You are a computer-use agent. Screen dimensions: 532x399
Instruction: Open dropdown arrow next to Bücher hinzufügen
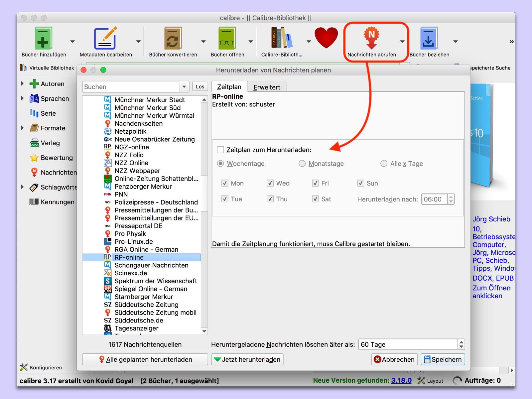coord(72,42)
